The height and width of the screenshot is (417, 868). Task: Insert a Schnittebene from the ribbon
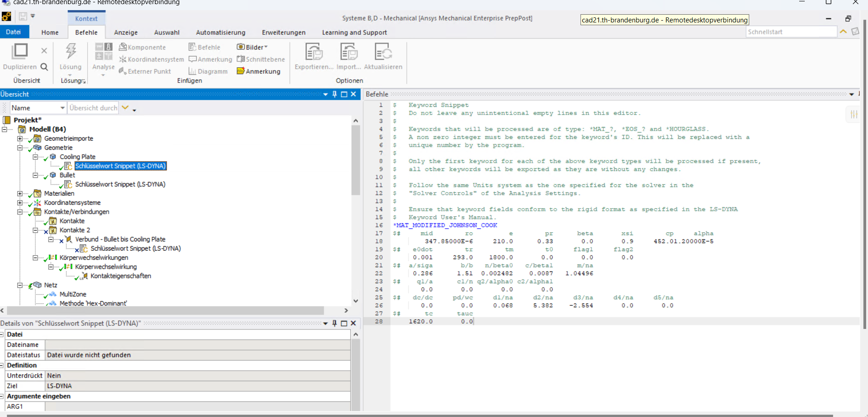pyautogui.click(x=261, y=59)
